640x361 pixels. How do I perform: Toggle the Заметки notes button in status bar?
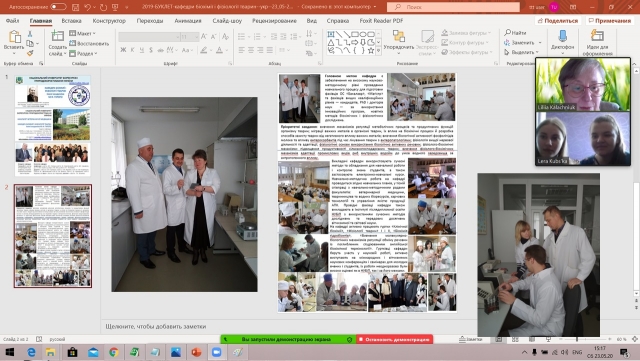click(471, 339)
